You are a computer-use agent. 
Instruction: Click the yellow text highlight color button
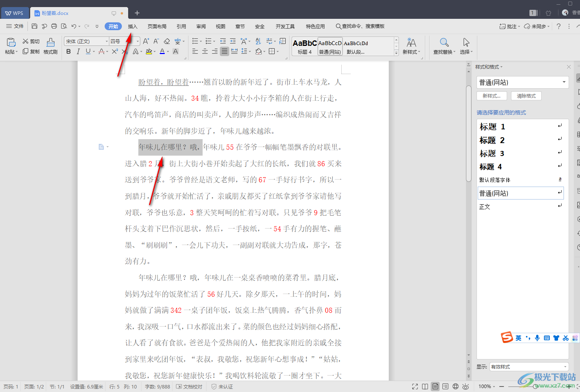tap(149, 51)
